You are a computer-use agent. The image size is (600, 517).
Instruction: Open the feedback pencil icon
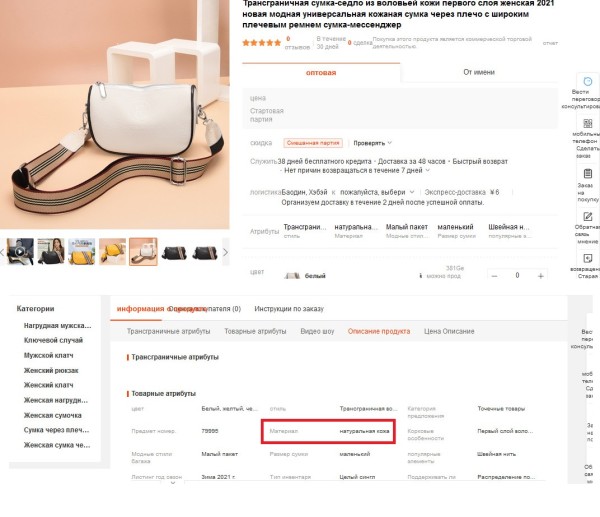[587, 216]
